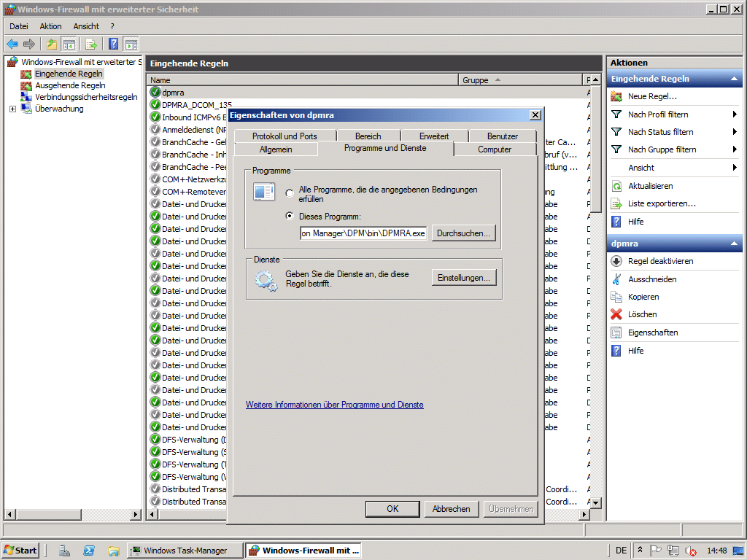This screenshot has width=747, height=560.
Task: Click the Regel deaktivieren icon
Action: click(616, 261)
